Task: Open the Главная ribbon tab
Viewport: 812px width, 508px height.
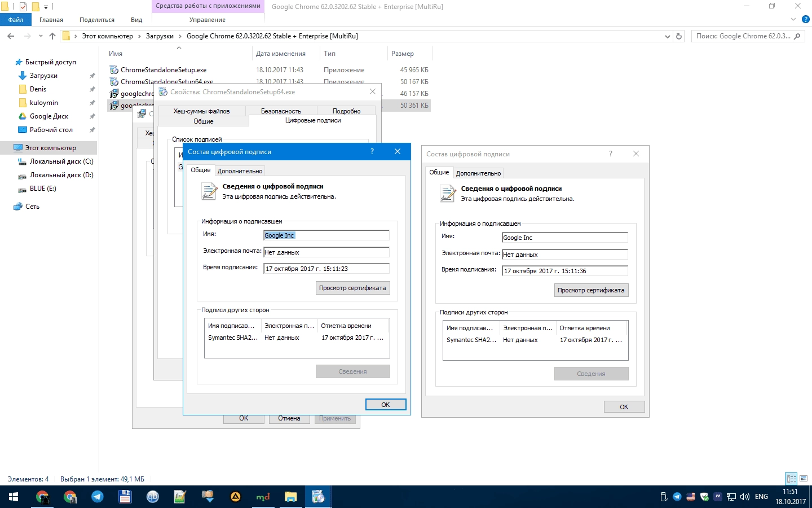Action: [51, 20]
